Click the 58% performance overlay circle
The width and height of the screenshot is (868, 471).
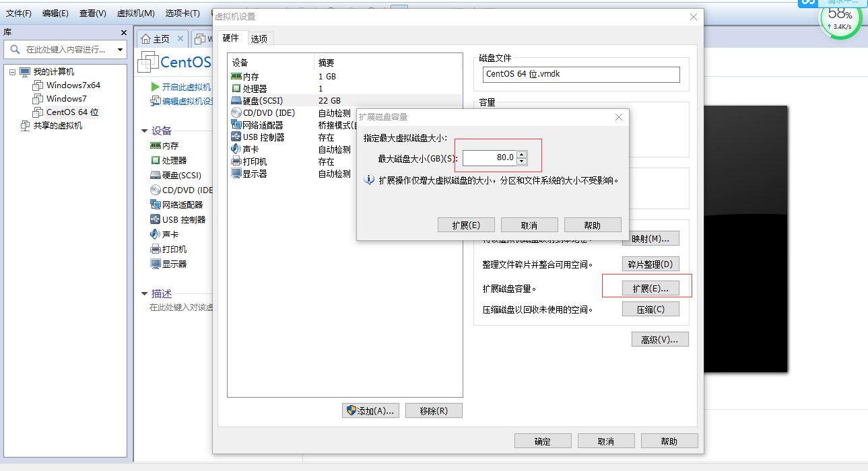pyautogui.click(x=839, y=22)
